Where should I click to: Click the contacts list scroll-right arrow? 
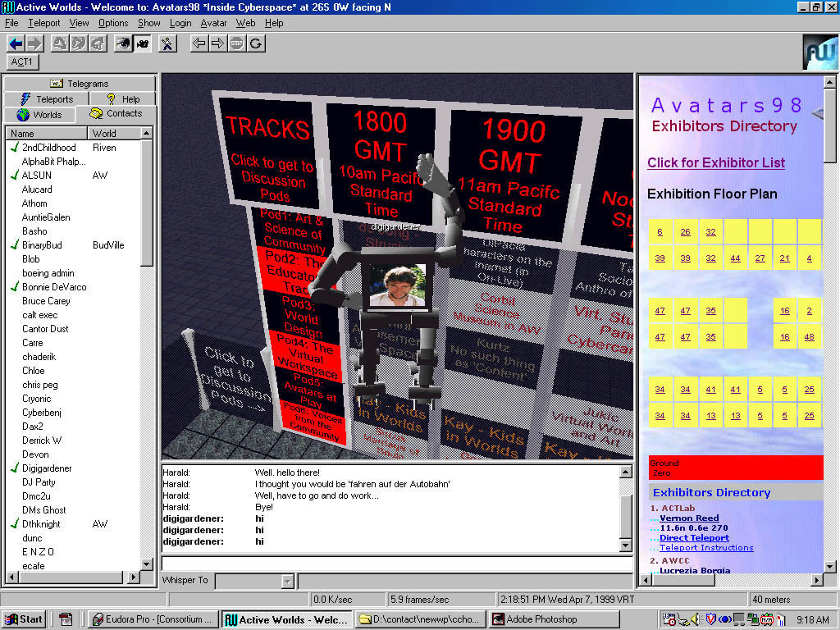coord(134,577)
